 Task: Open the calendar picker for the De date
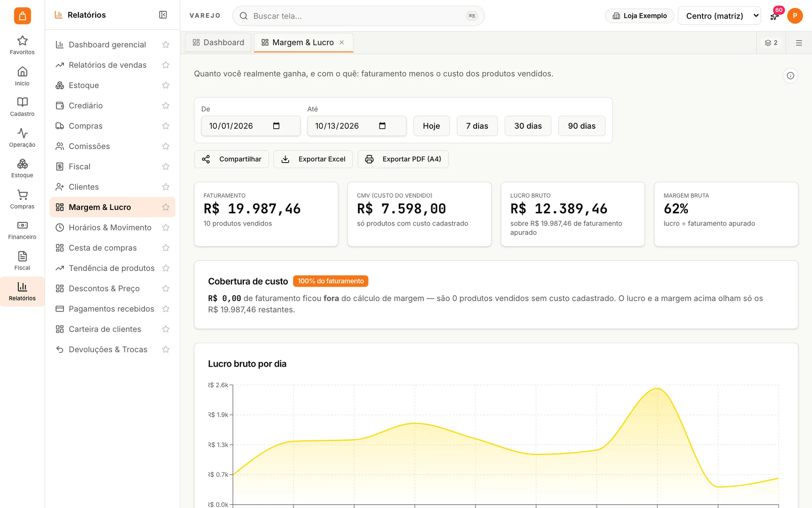tap(276, 126)
